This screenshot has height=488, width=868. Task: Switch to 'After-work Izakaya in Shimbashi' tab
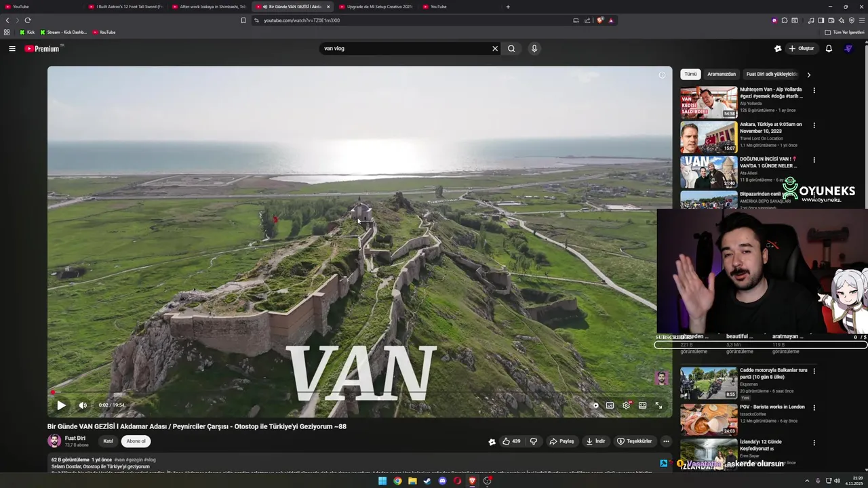210,7
